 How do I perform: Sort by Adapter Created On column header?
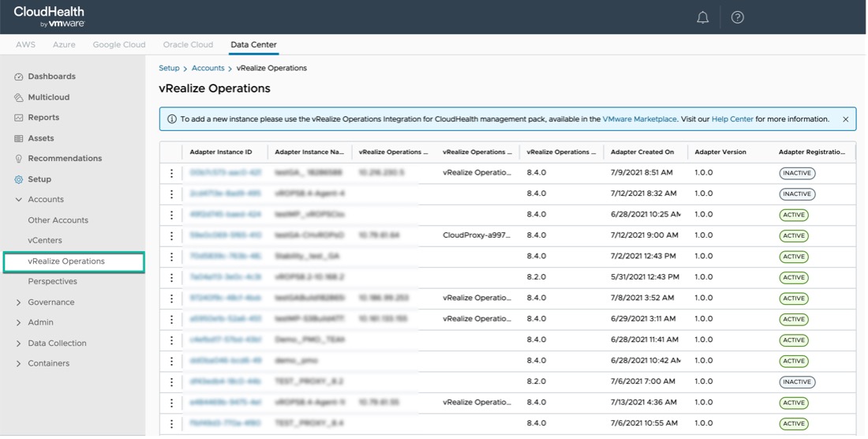click(642, 152)
